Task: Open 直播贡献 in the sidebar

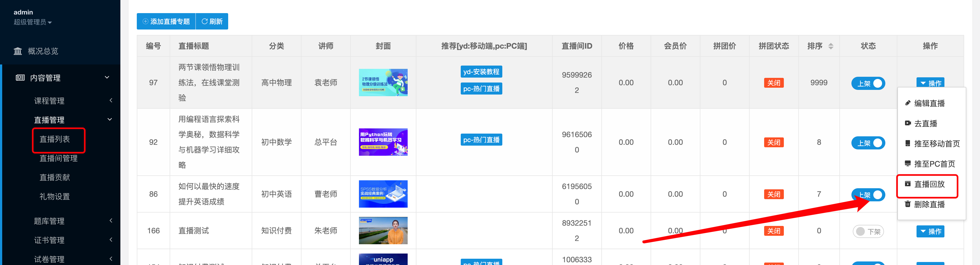Action: point(55,177)
